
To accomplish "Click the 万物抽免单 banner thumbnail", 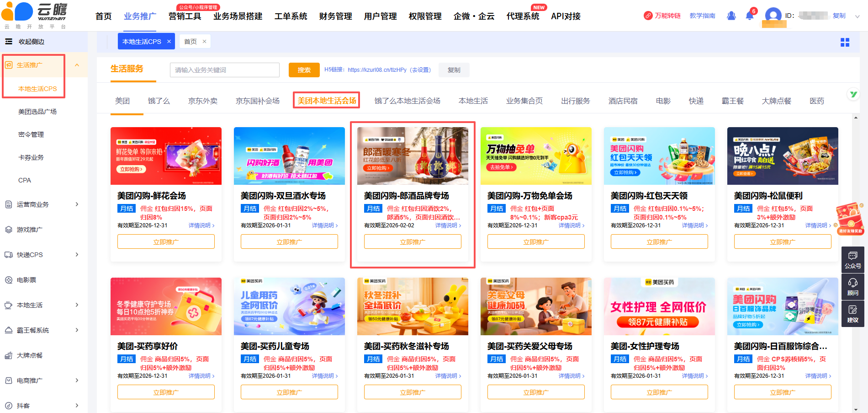I will pyautogui.click(x=536, y=156).
